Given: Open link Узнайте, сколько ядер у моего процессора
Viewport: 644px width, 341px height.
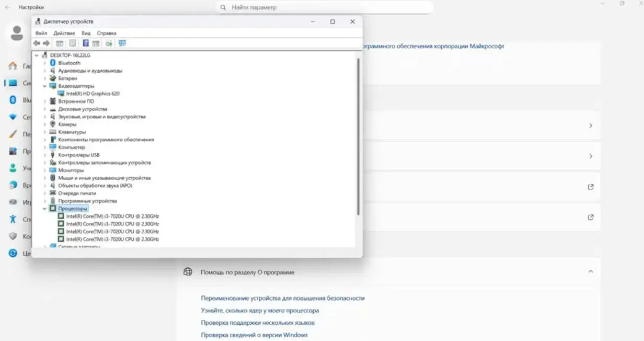Looking at the screenshot, I should (x=260, y=311).
